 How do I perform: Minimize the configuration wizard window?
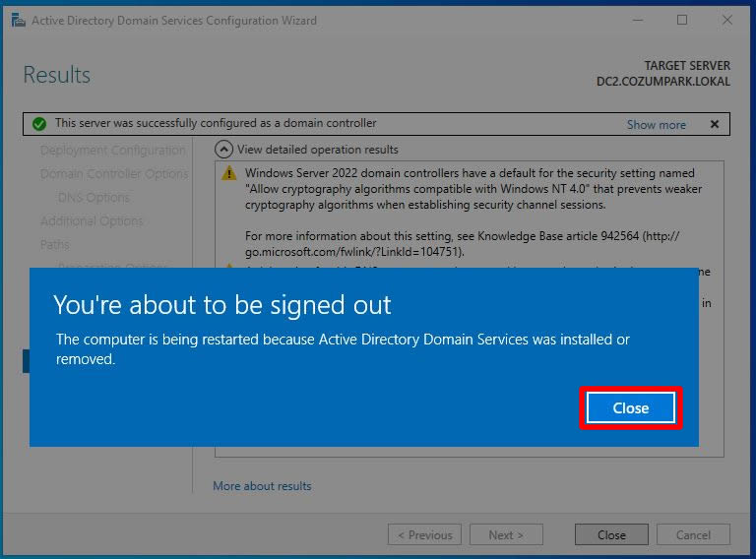tap(637, 21)
